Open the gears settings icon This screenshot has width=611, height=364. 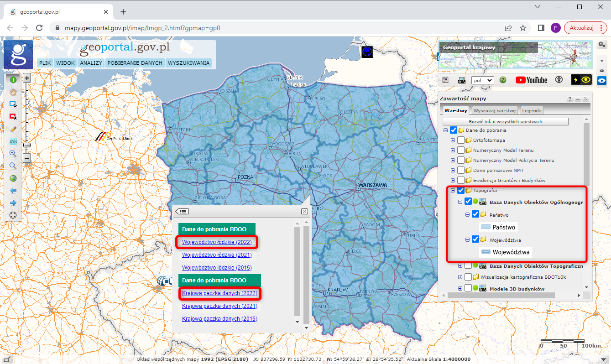point(602,44)
